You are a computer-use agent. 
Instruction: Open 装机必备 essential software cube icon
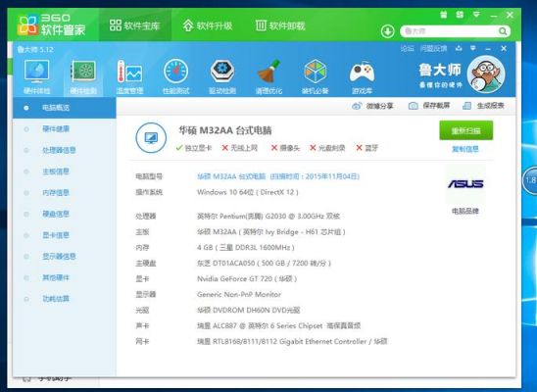click(x=316, y=76)
